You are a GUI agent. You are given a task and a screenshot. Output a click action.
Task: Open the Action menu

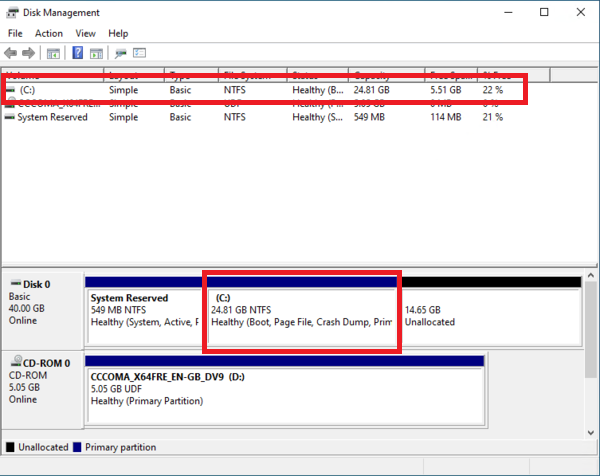(49, 33)
